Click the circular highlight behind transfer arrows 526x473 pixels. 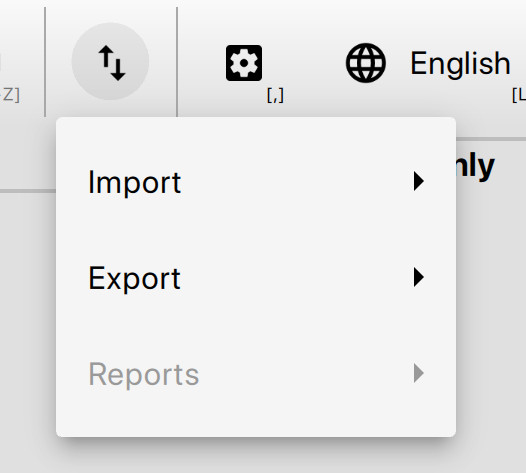click(110, 61)
